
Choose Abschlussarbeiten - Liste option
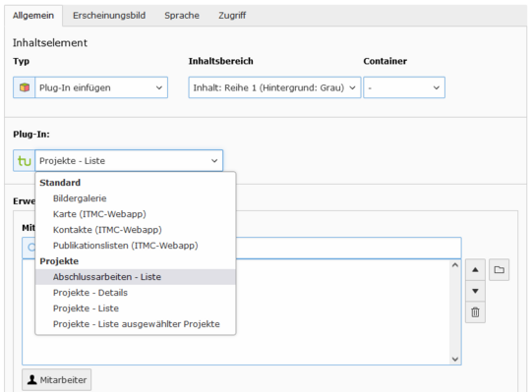pos(136,277)
